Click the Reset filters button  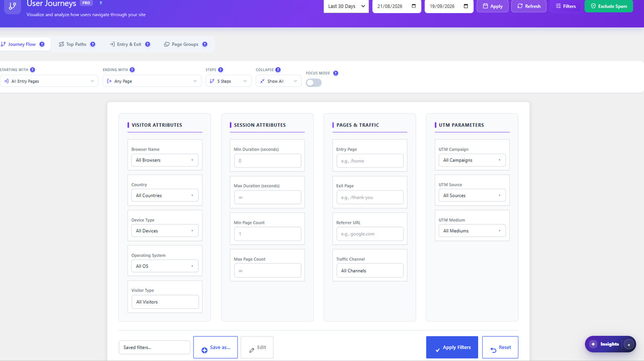tap(500, 347)
